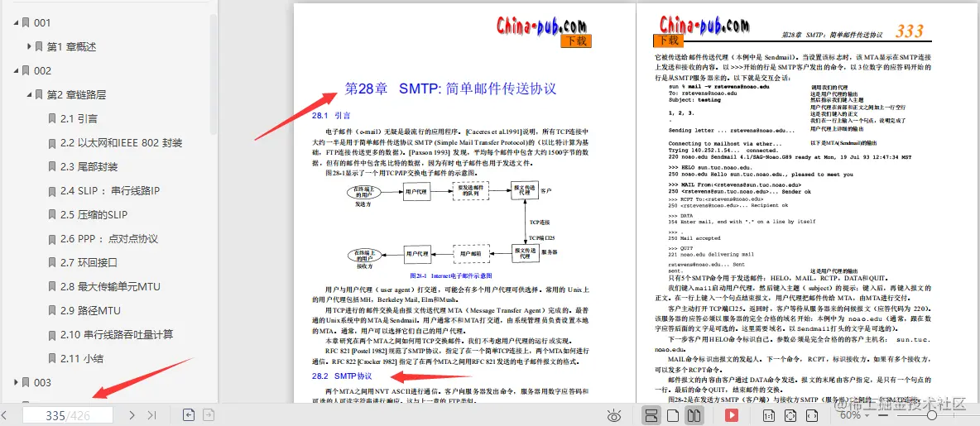
Task: Go to the previous page arrow
Action: coord(4,414)
